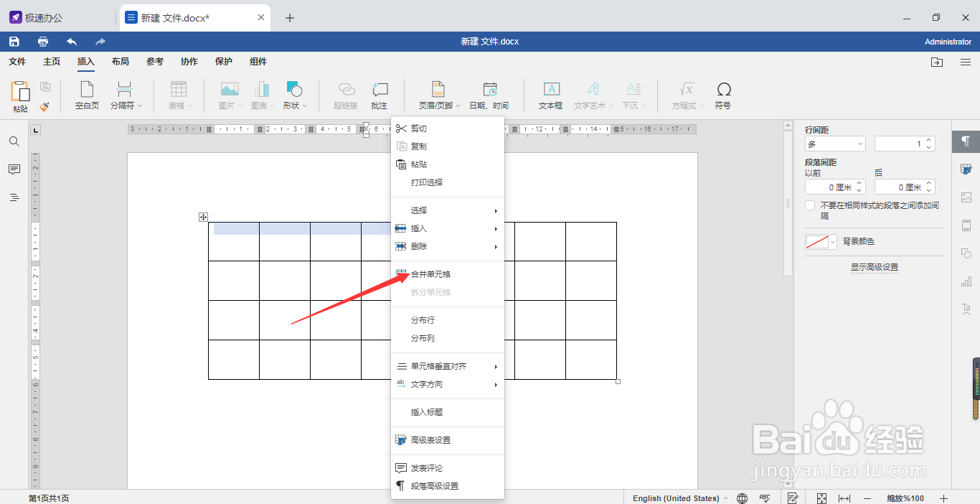Open 显示高级设置 advanced settings link
The width and height of the screenshot is (980, 504).
pos(874,266)
